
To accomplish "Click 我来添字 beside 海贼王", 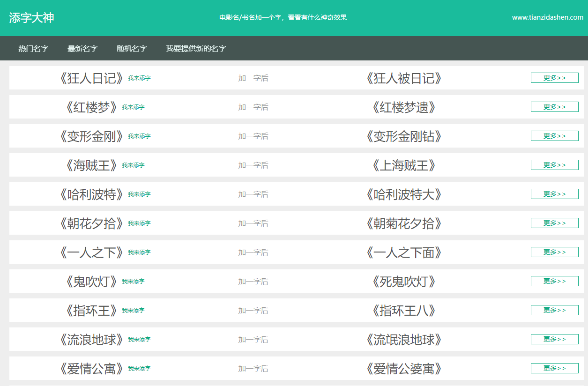I will (133, 165).
